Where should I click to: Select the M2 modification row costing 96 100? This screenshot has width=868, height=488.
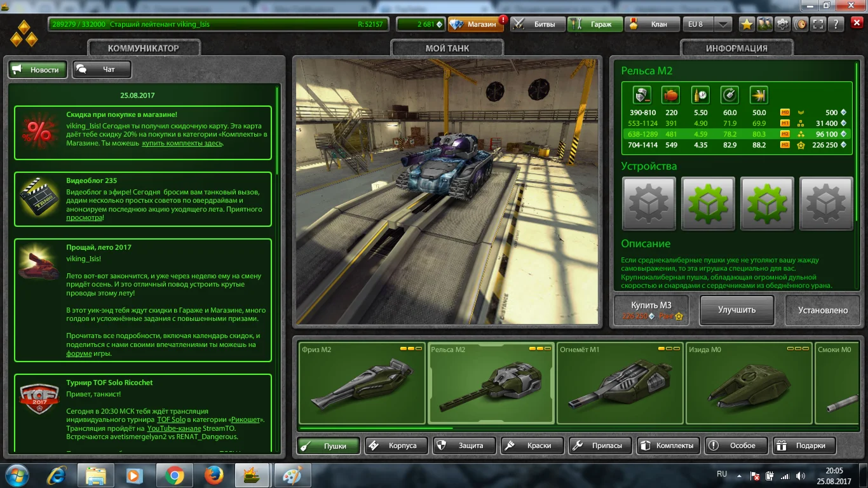(x=737, y=134)
